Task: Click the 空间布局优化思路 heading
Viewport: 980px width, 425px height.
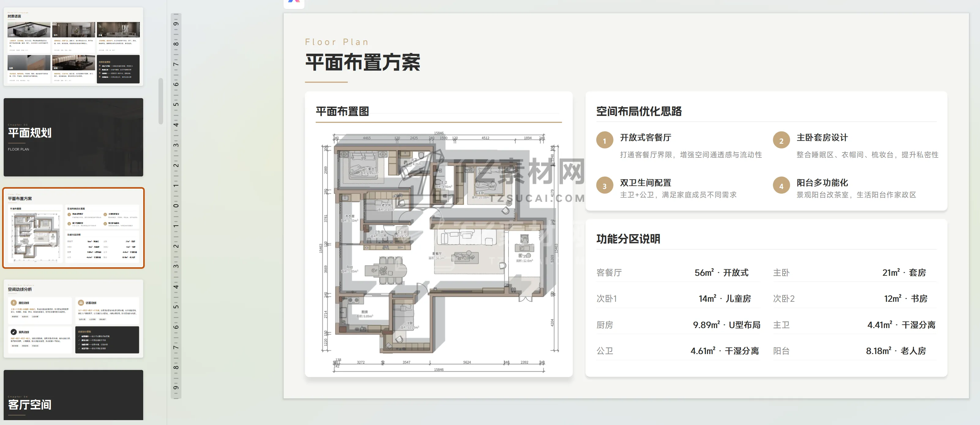Action: coord(639,111)
